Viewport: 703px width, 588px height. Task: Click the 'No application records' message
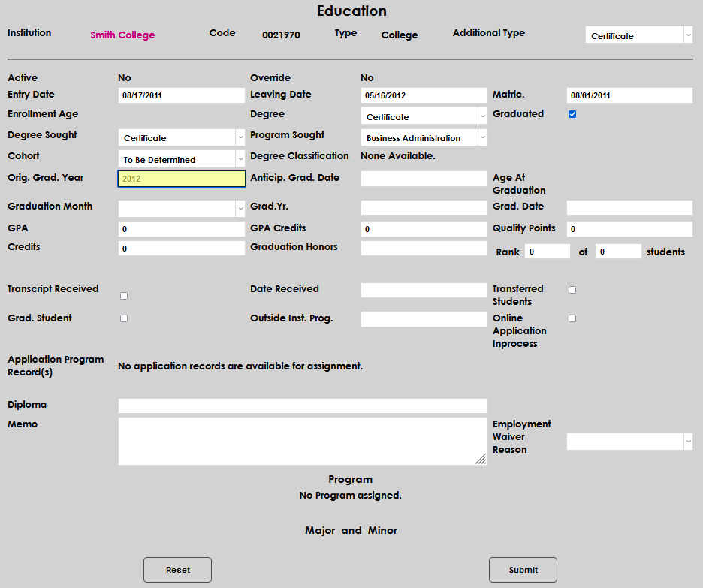click(x=240, y=366)
